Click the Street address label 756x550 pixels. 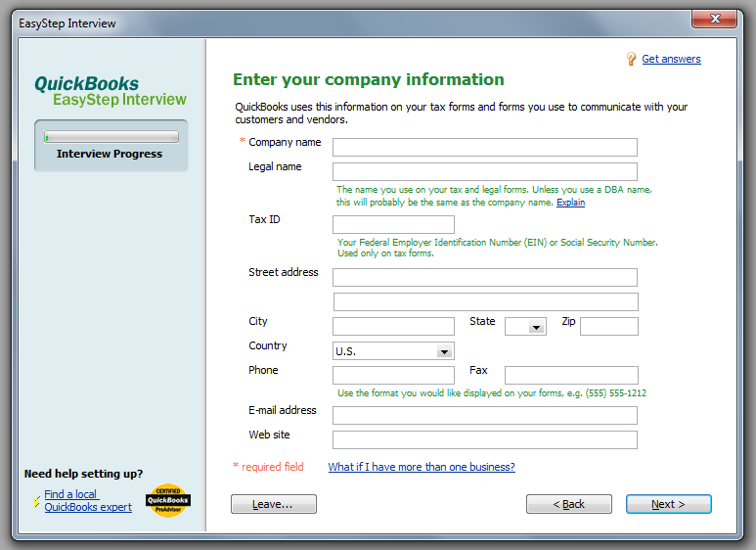[x=283, y=272]
